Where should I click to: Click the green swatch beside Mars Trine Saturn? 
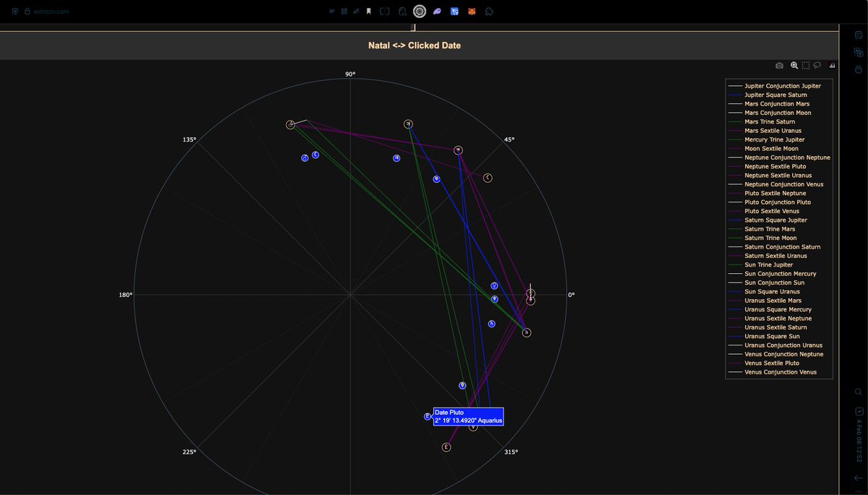pos(734,121)
